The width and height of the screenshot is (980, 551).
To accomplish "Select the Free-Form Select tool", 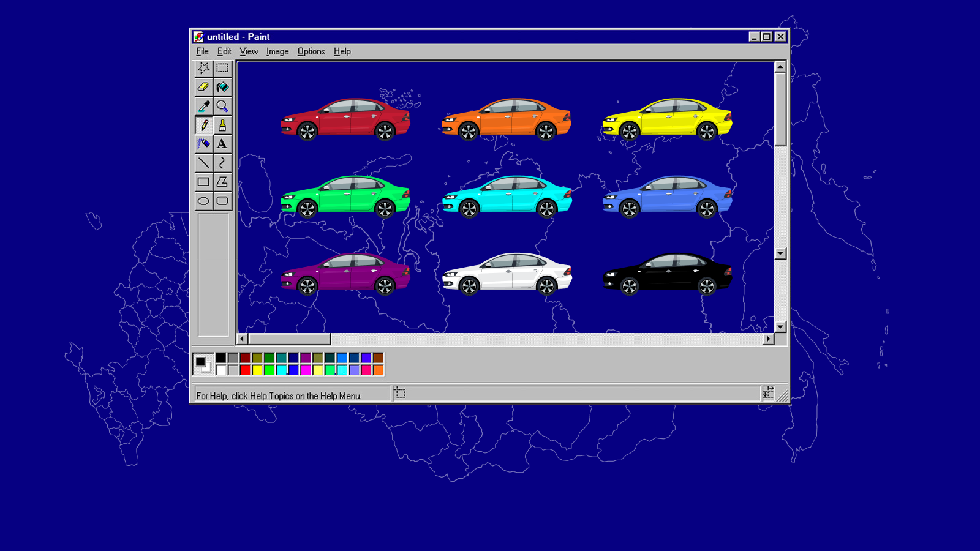I will (x=203, y=68).
